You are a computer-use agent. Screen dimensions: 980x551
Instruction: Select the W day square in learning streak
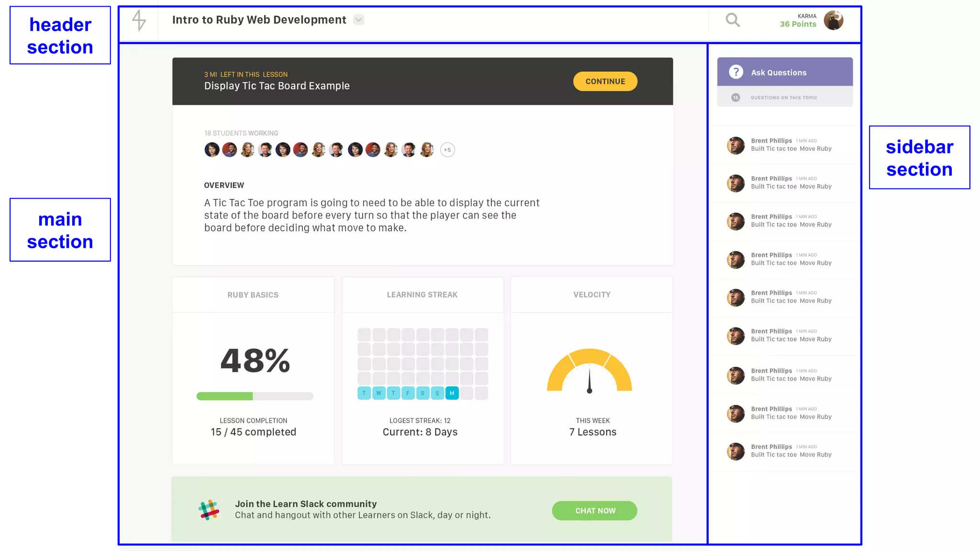[x=379, y=393]
